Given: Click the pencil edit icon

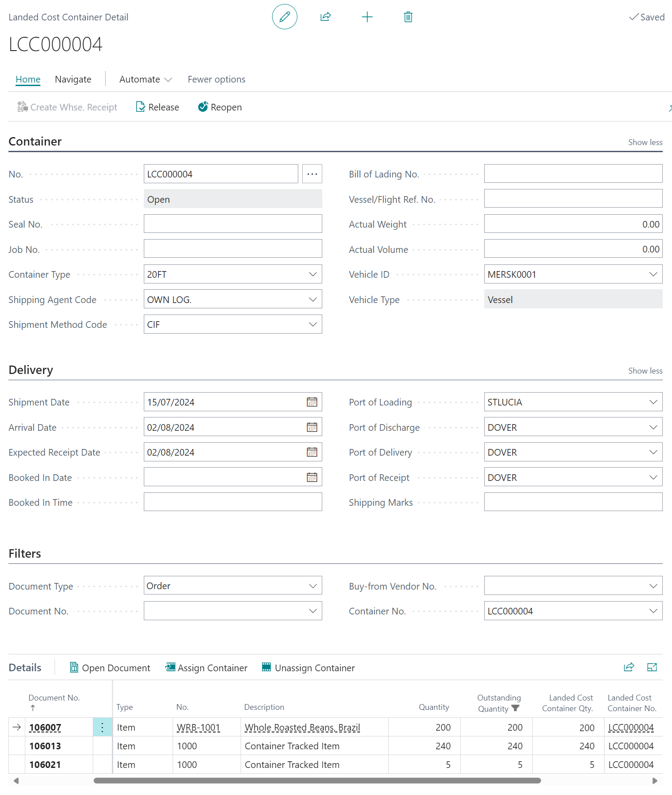Looking at the screenshot, I should pyautogui.click(x=285, y=17).
